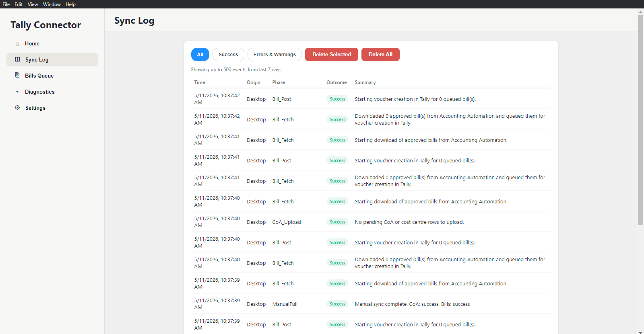Select the CoA_Upload phase cell

287,222
